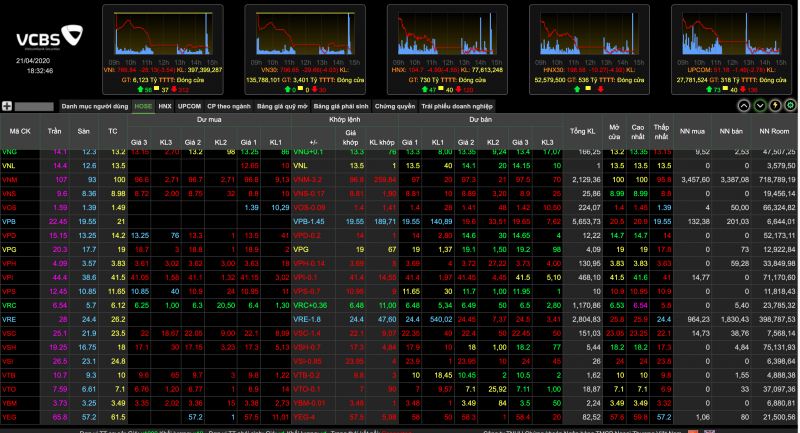800x433 pixels.
Task: Switch to the UPCOM tab
Action: [x=189, y=106]
